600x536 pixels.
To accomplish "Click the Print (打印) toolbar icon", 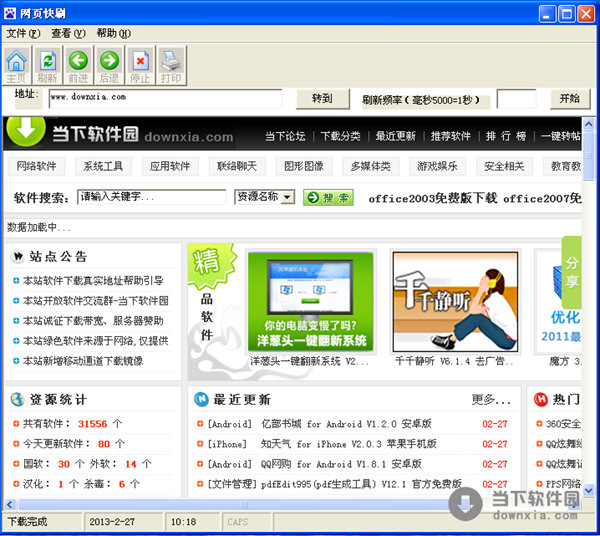I will pos(171,65).
